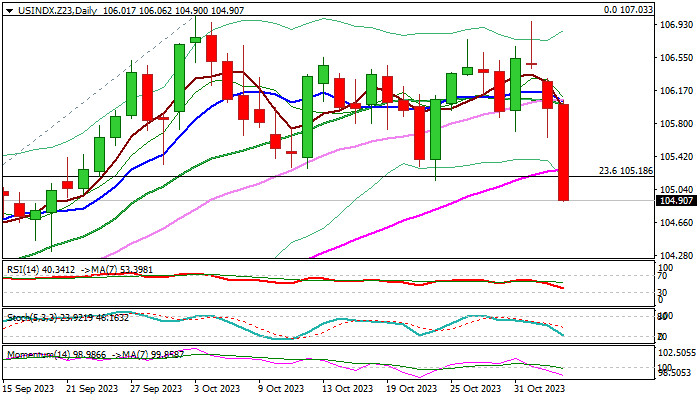
Task: Click the 3 Oct 2023 date label
Action: tap(216, 389)
